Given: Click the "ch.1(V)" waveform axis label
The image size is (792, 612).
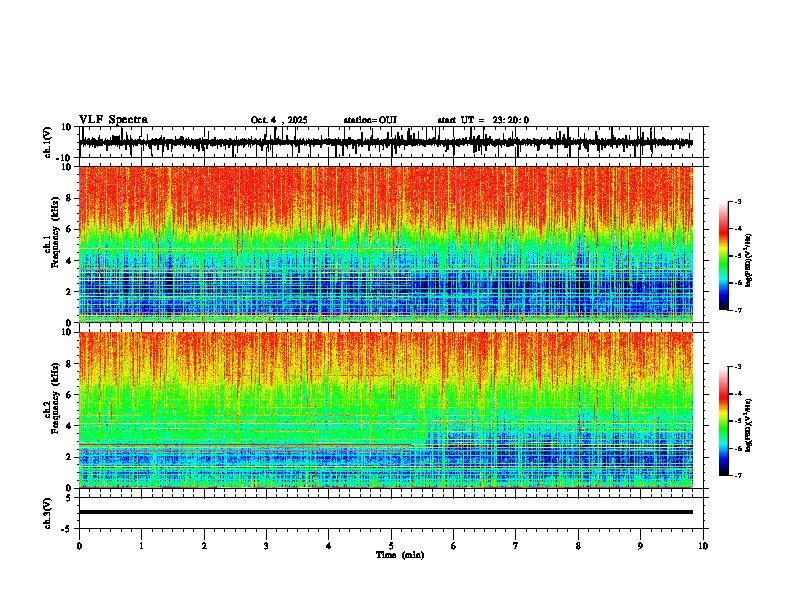Looking at the screenshot, I should pyautogui.click(x=48, y=142).
